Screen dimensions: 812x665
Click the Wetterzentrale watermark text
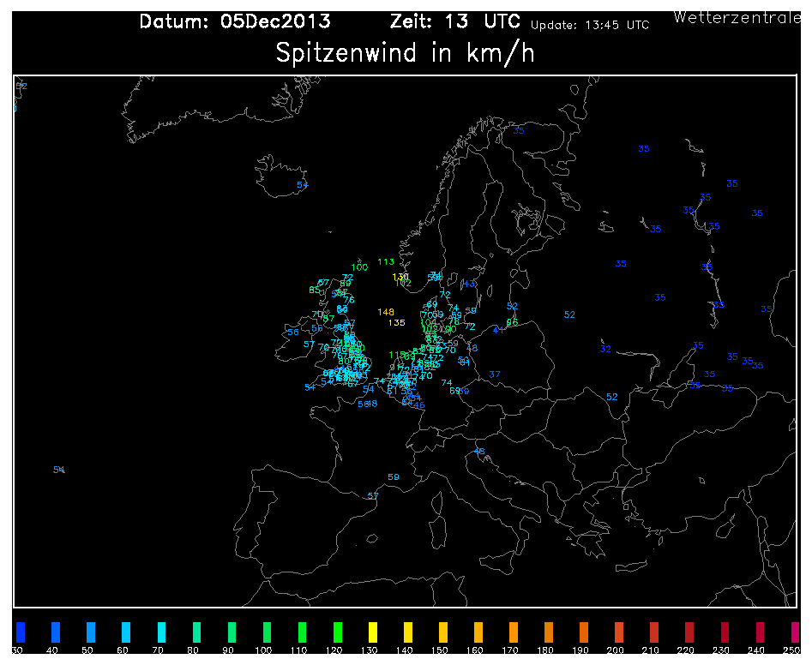tap(737, 18)
